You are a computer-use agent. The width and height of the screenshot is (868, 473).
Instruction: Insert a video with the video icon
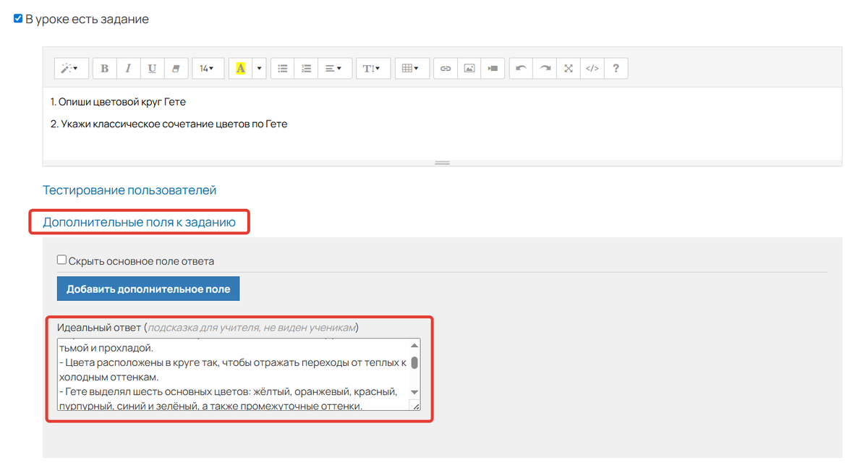[493, 68]
